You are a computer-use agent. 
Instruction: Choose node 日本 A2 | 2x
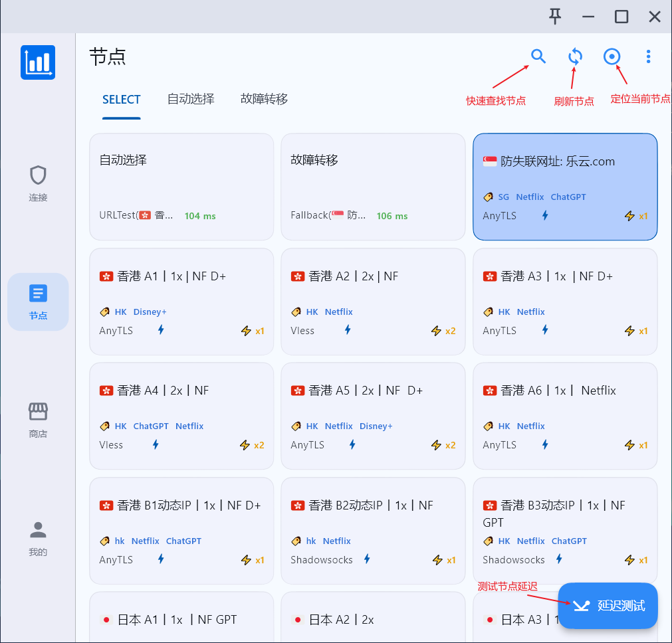click(x=373, y=617)
